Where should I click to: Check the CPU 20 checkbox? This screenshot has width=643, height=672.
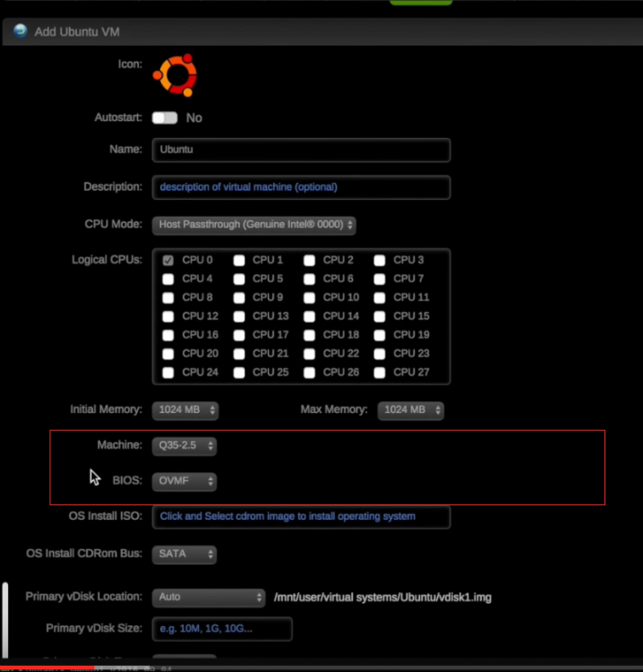168,354
